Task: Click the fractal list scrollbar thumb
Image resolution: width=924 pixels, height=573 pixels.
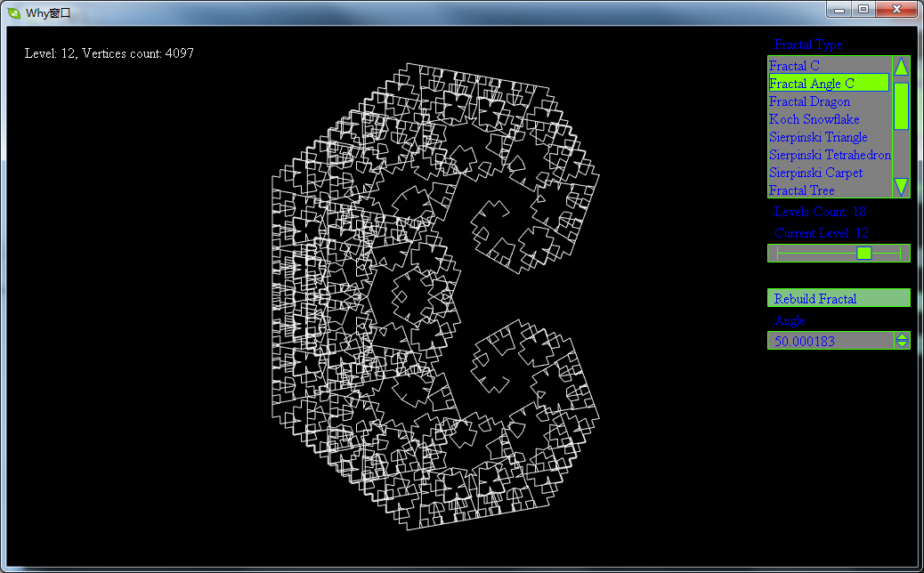Action: 901,106
